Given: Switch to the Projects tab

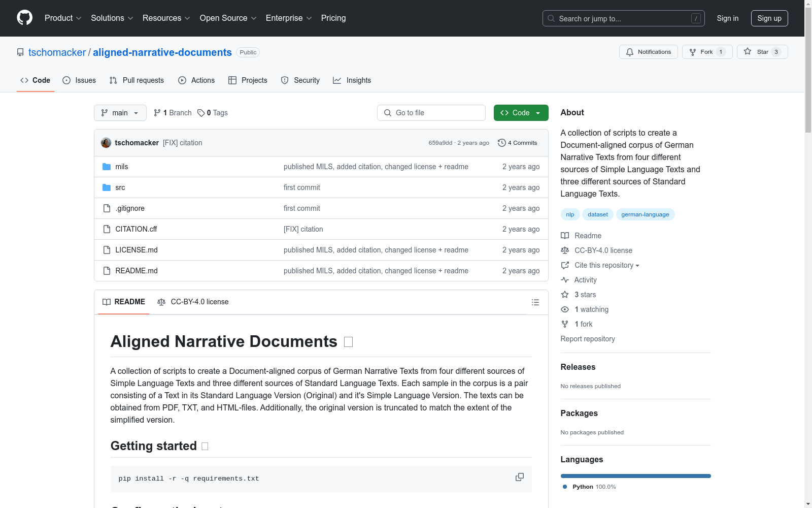Looking at the screenshot, I should pos(248,80).
